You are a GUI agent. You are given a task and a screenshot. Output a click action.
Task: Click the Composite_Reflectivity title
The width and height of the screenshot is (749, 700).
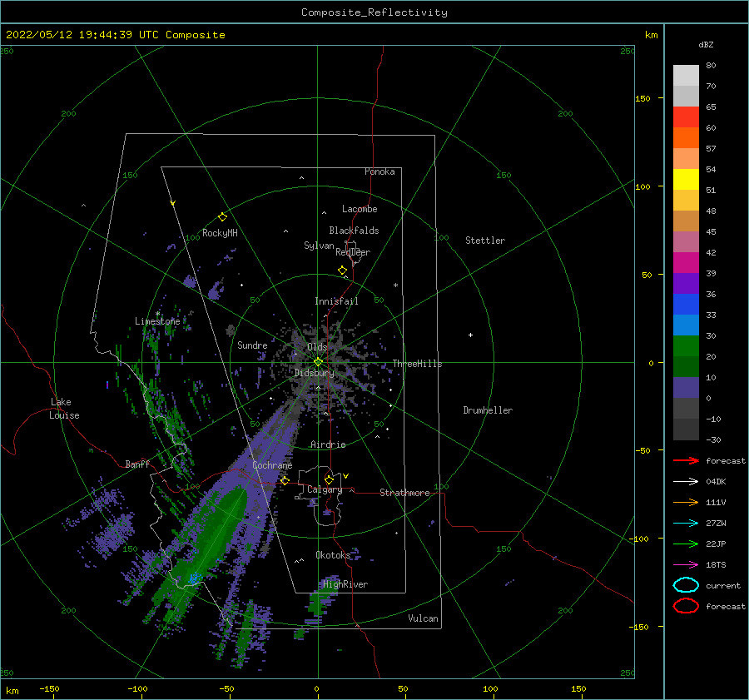tap(374, 12)
